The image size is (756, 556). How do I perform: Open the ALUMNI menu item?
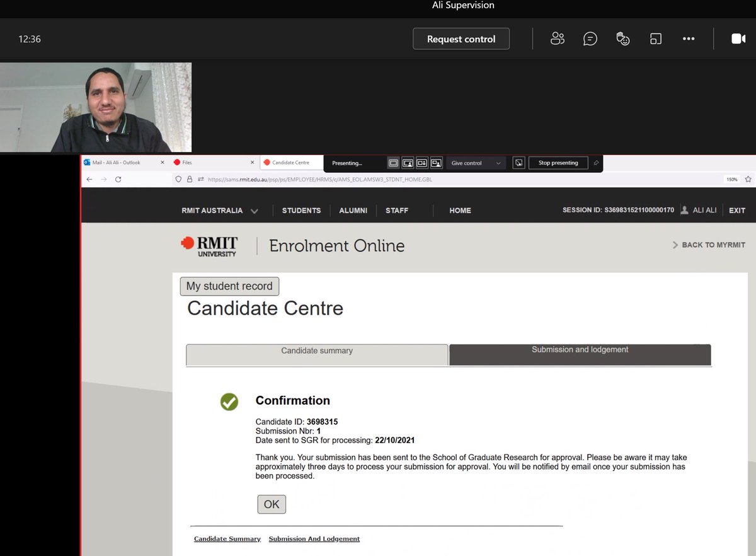353,211
